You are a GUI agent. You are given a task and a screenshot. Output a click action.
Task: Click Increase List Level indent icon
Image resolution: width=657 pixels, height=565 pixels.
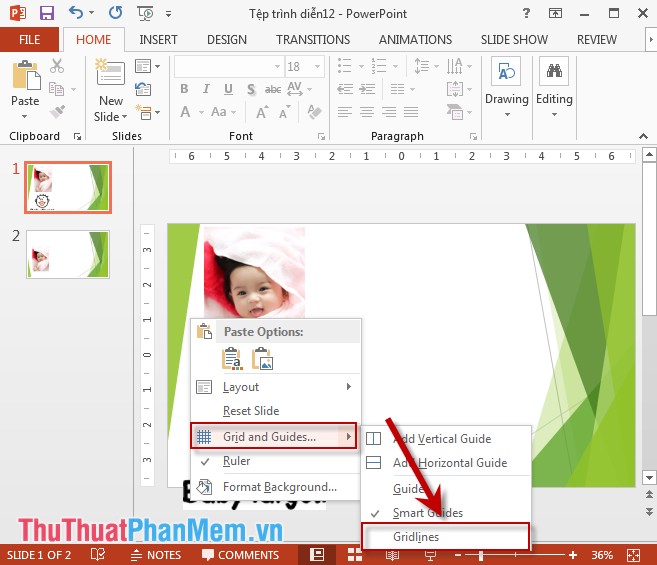point(367,89)
